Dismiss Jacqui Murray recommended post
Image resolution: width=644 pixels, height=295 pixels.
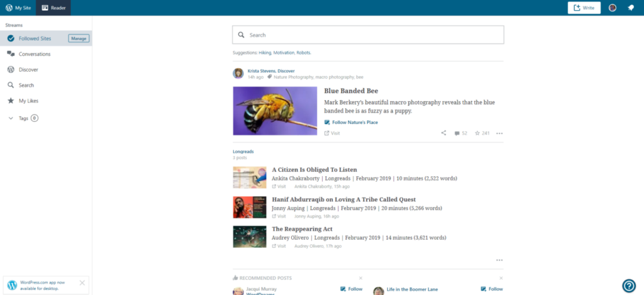click(360, 278)
